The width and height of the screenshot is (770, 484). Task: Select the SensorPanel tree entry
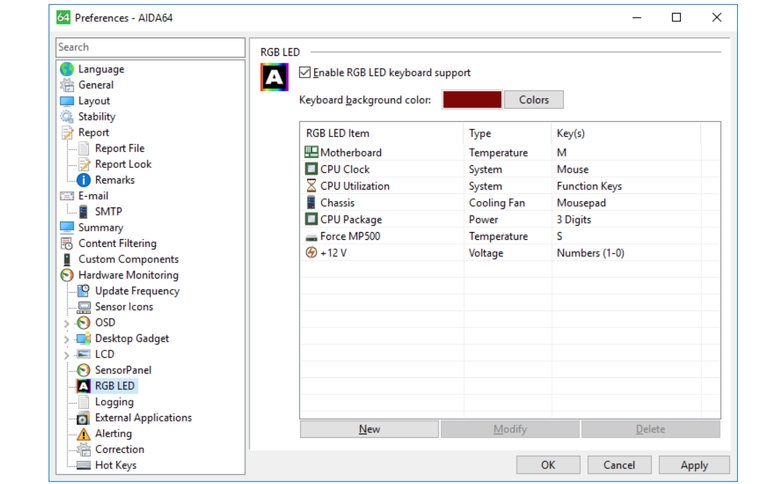[123, 370]
